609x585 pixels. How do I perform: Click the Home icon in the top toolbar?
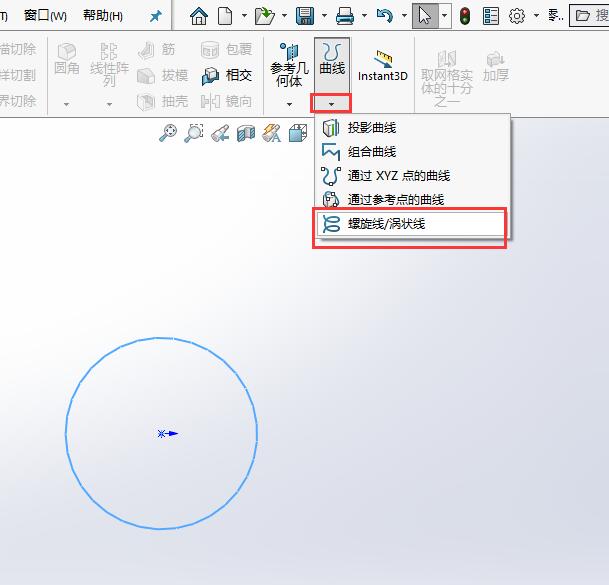(198, 16)
